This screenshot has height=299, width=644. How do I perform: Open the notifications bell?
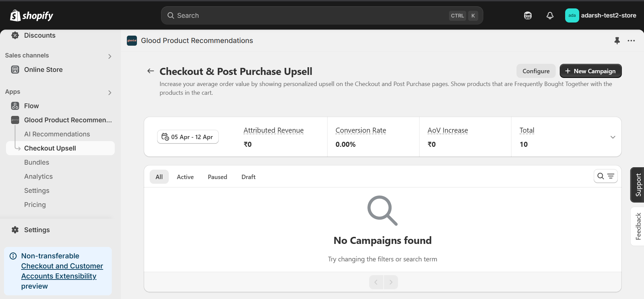coord(550,15)
